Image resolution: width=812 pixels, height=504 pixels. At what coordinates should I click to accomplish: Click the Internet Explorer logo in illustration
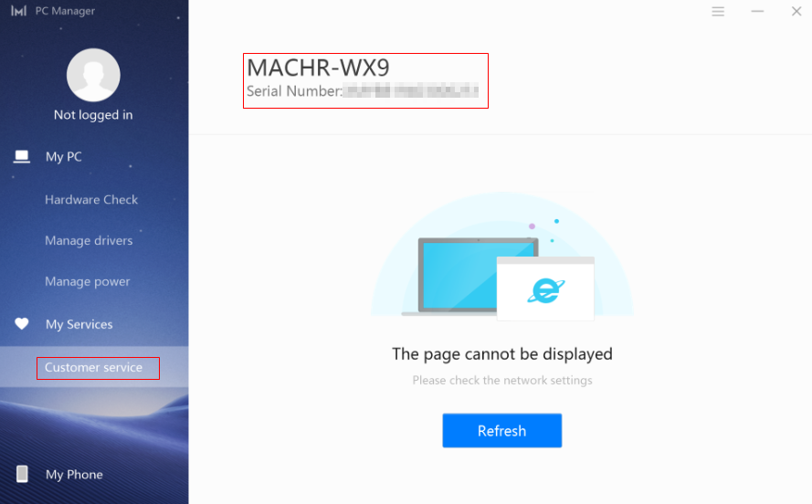point(546,290)
